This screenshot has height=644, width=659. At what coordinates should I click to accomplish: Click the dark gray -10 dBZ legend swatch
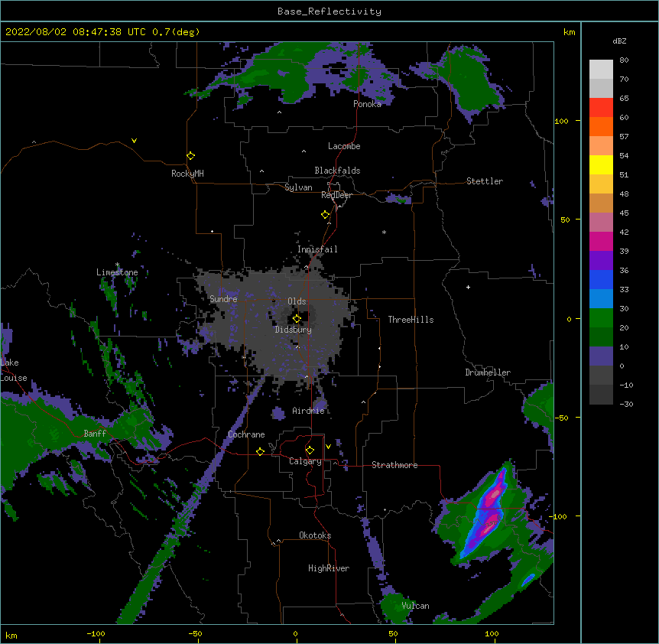601,395
